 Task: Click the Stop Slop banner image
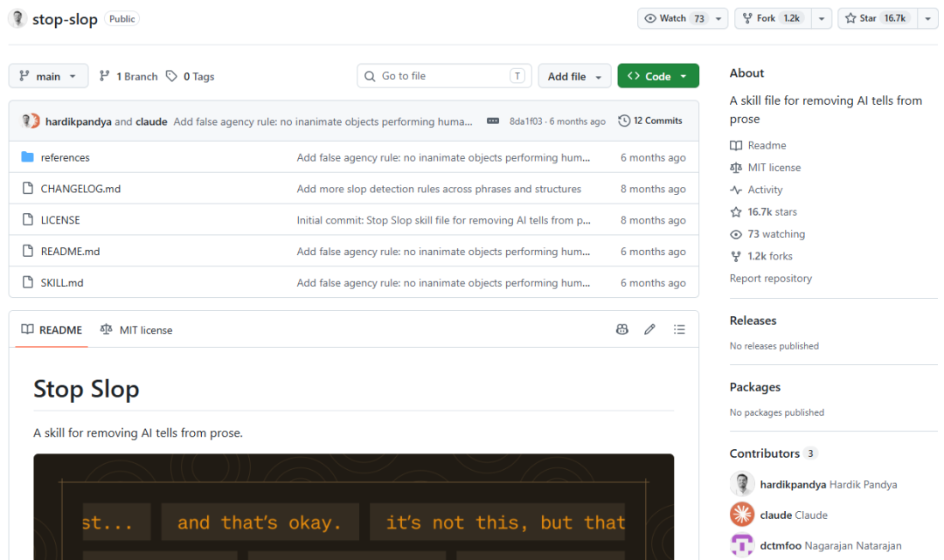[x=354, y=507]
